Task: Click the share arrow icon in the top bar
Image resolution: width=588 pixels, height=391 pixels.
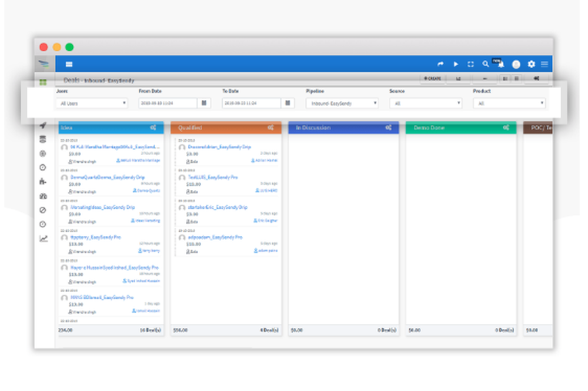Action: 440,64
